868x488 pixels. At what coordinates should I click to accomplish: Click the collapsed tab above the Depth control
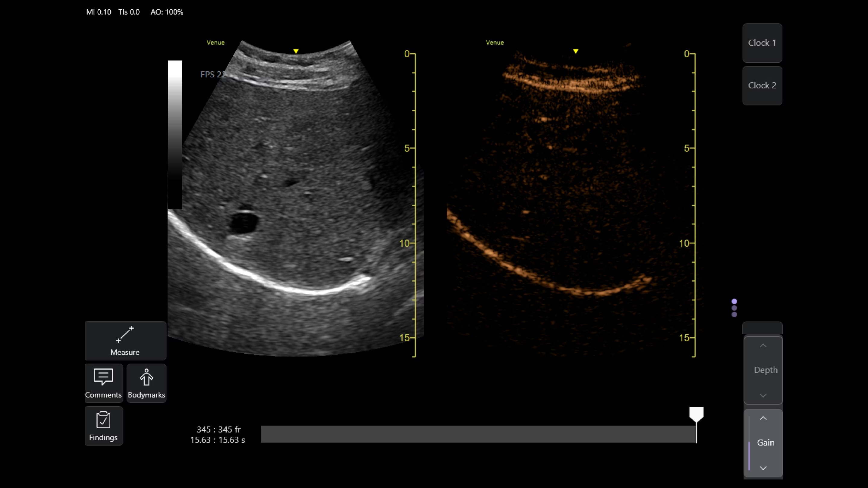pos(762,328)
